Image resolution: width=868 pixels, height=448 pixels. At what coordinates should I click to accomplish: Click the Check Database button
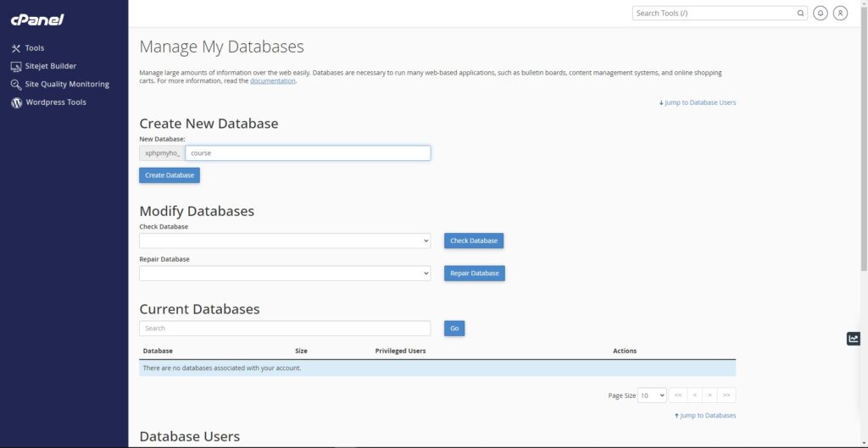click(474, 241)
